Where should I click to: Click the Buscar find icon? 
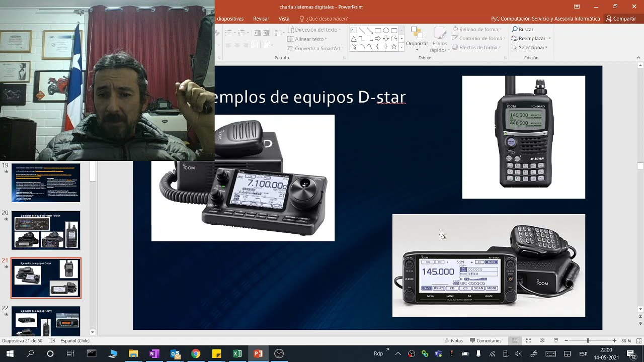coord(515,30)
